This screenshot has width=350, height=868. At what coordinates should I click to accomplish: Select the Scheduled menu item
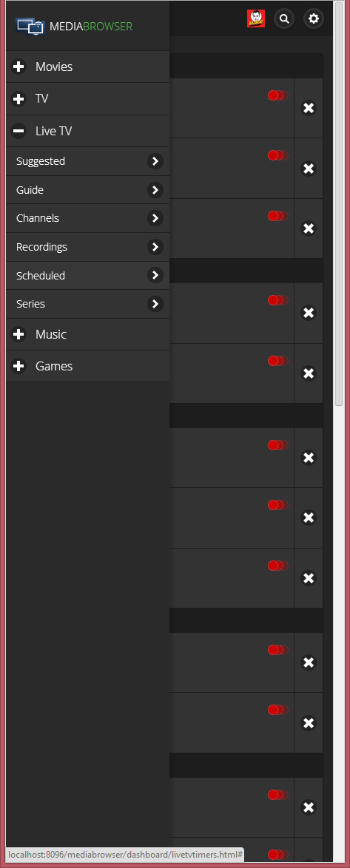(87, 276)
